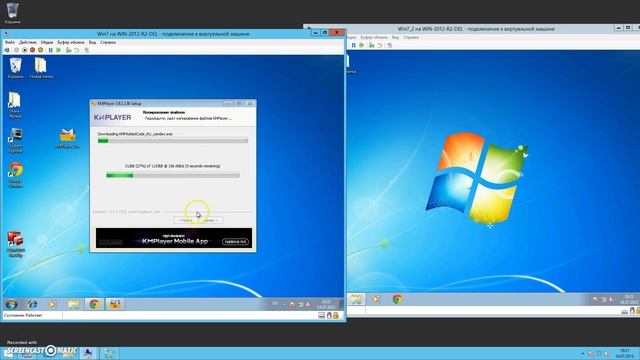Open Chrome in Win7_2 VM taskbar
Viewport: 640px width, 360px height.
397,299
